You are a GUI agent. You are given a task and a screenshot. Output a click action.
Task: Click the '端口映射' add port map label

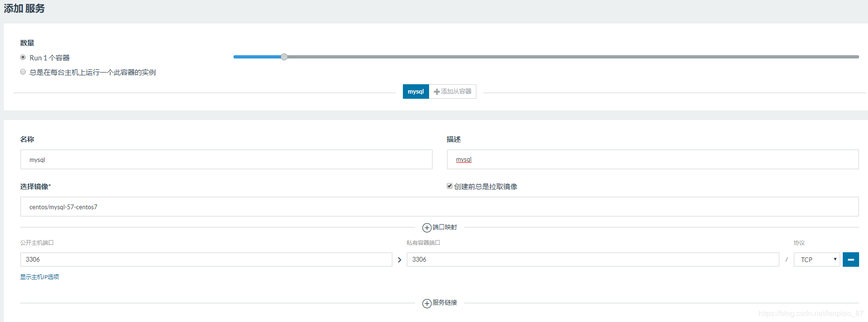tap(445, 227)
